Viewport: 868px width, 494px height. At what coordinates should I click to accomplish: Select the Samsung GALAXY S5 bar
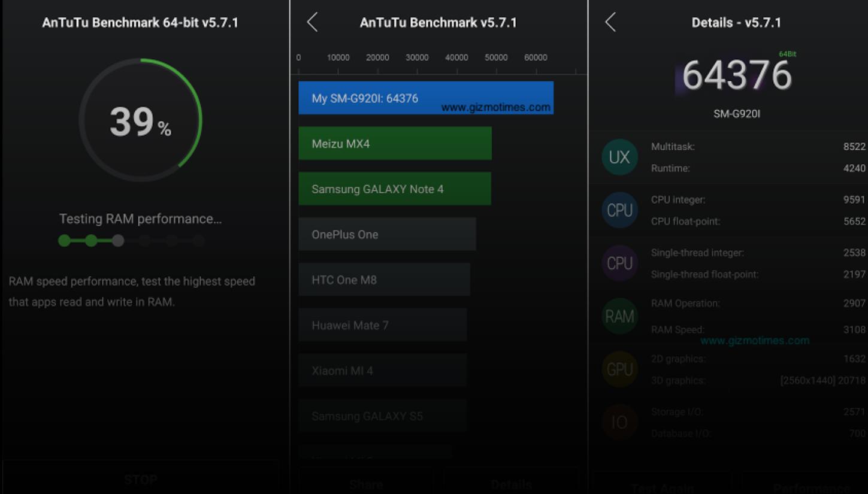tap(383, 416)
